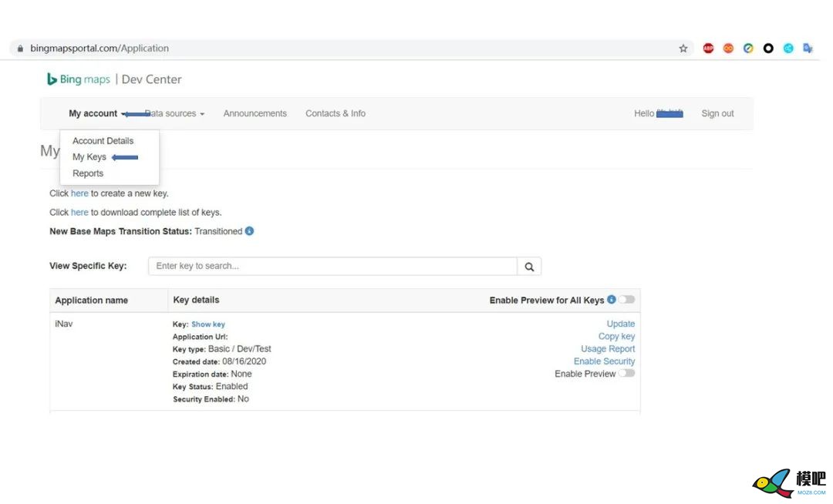The image size is (833, 504).
Task: Click the bookmark star in the address bar
Action: tap(683, 49)
